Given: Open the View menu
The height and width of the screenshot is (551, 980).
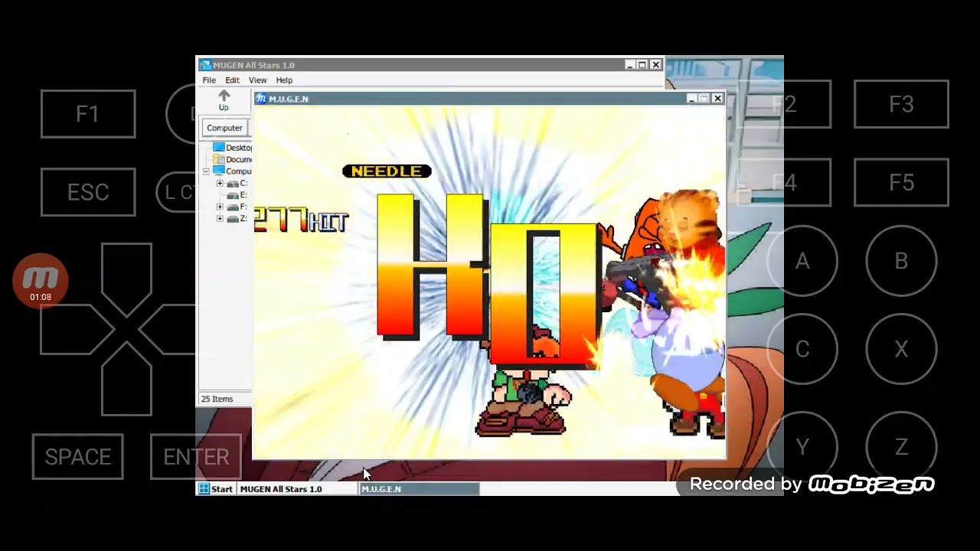Looking at the screenshot, I should [257, 80].
